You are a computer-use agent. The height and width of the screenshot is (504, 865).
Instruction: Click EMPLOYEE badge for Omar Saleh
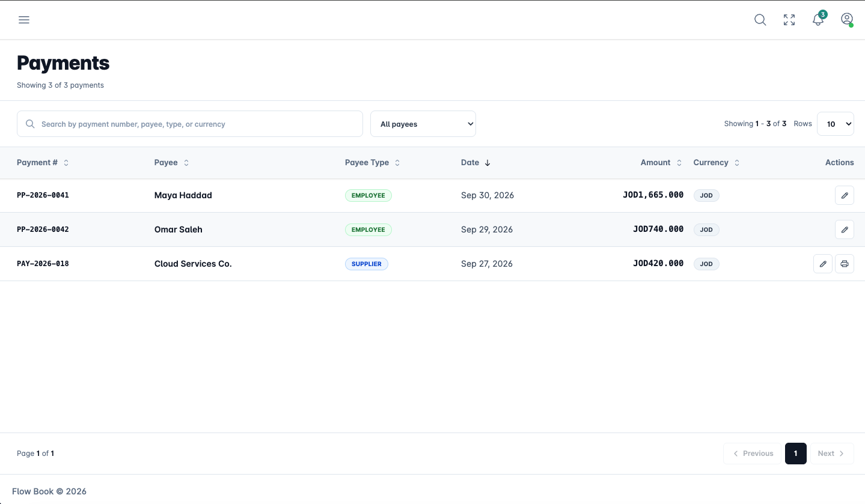(x=368, y=229)
